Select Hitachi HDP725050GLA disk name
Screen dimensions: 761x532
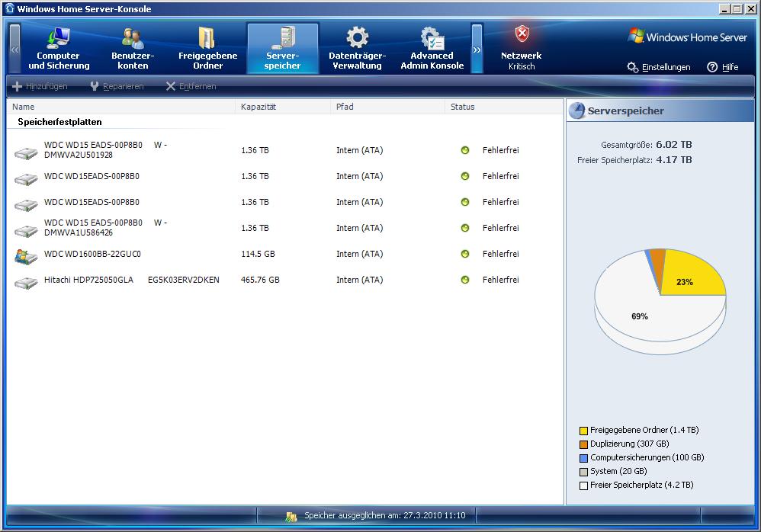click(x=131, y=280)
